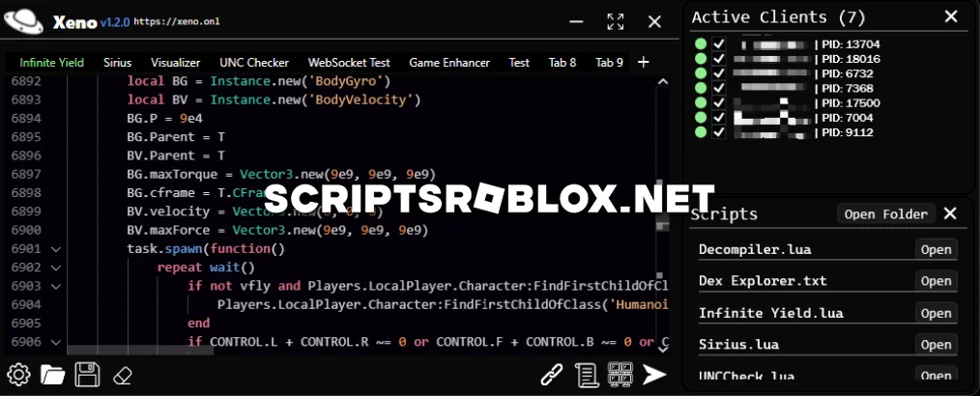Image resolution: width=980 pixels, height=396 pixels.
Task: Show the active clients monitors icon
Action: pos(620,374)
